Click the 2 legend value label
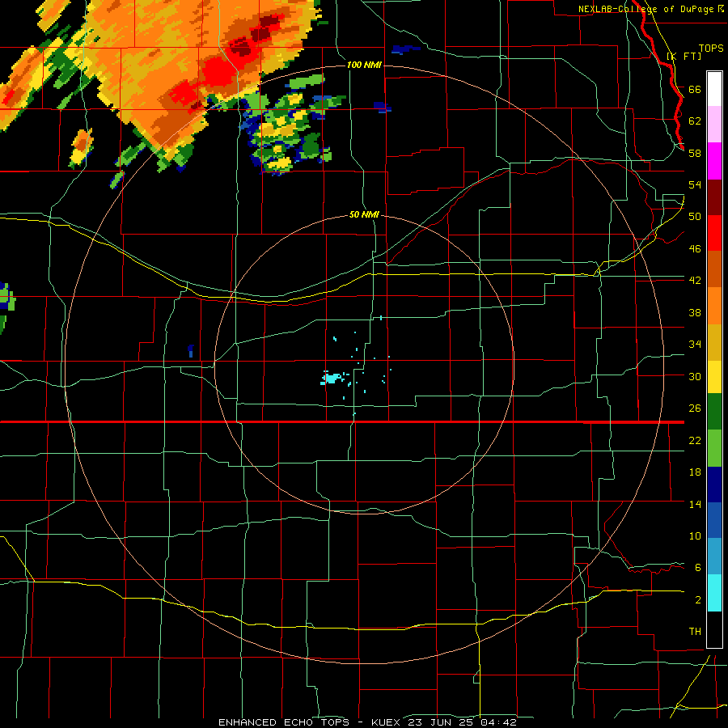The height and width of the screenshot is (728, 728). [698, 600]
